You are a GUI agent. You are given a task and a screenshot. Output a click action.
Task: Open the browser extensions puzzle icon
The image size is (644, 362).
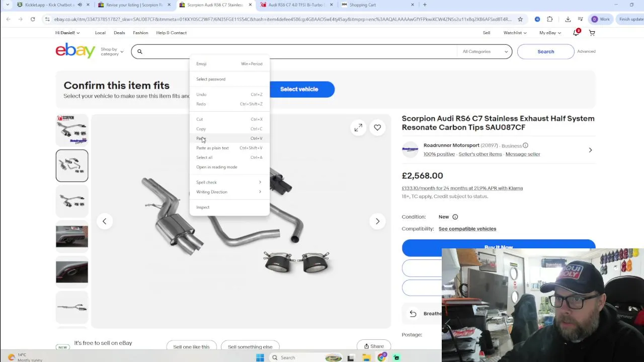[550, 19]
